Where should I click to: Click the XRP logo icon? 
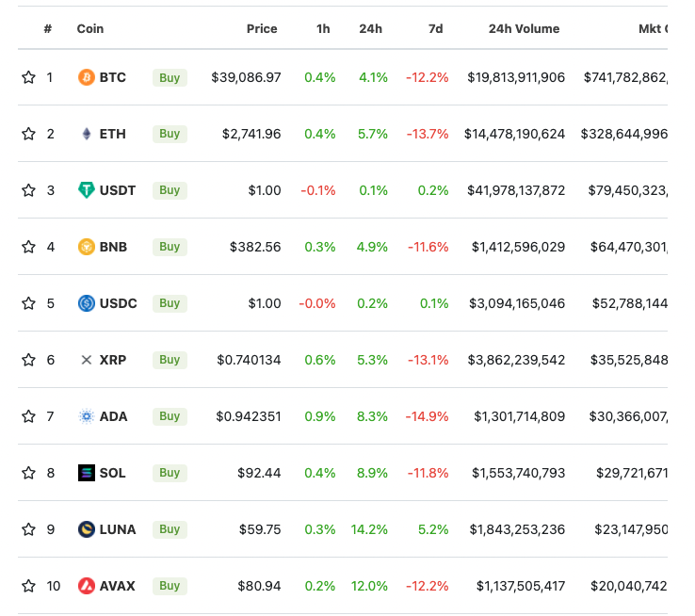(x=87, y=360)
